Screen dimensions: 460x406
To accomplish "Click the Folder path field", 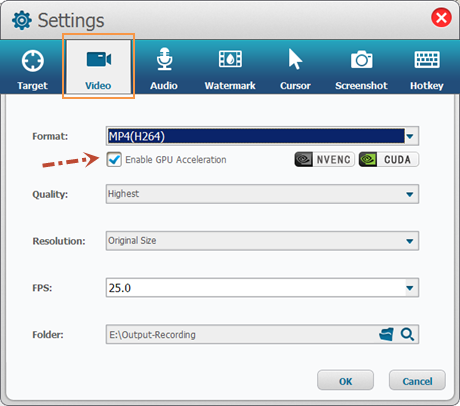I will (x=242, y=334).
